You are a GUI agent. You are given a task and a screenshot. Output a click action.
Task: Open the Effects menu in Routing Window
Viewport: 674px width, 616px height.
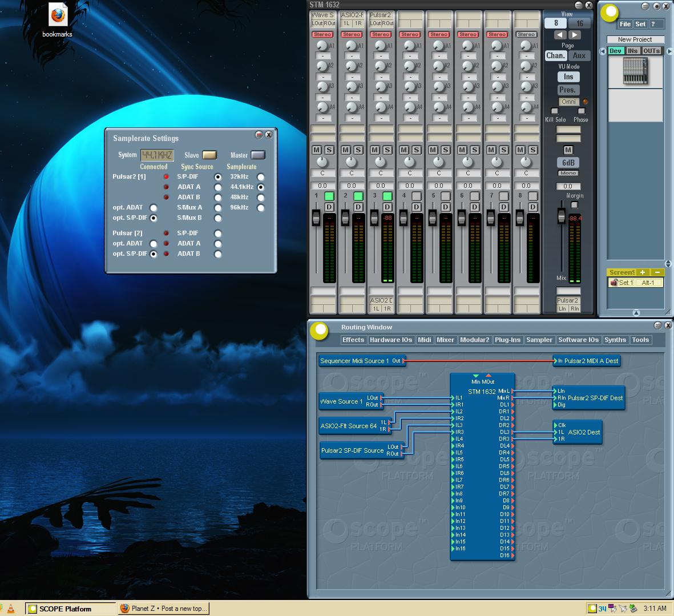353,340
